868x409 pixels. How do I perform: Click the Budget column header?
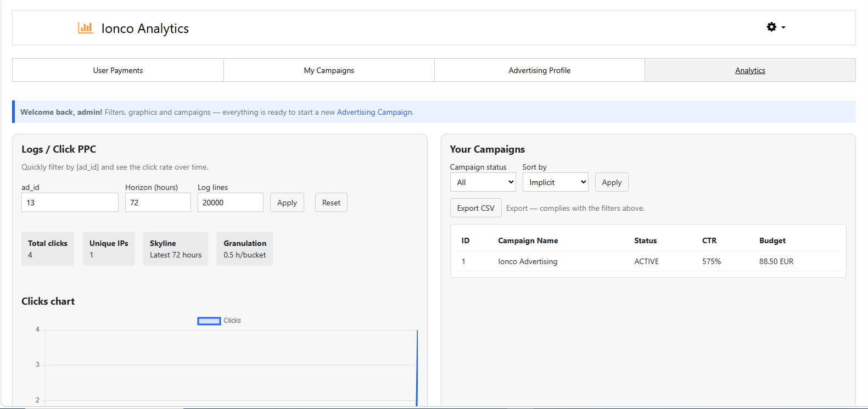(x=772, y=240)
